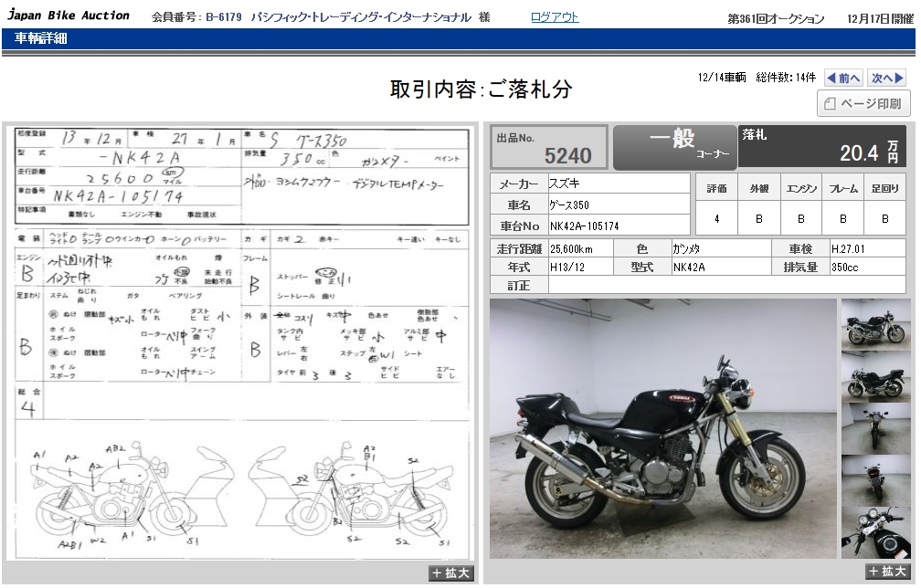Click the mileage value 25,600km

point(572,249)
